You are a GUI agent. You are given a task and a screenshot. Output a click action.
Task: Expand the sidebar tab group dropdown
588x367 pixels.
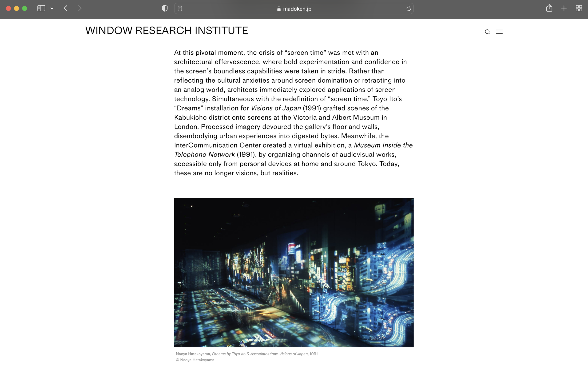pyautogui.click(x=52, y=8)
